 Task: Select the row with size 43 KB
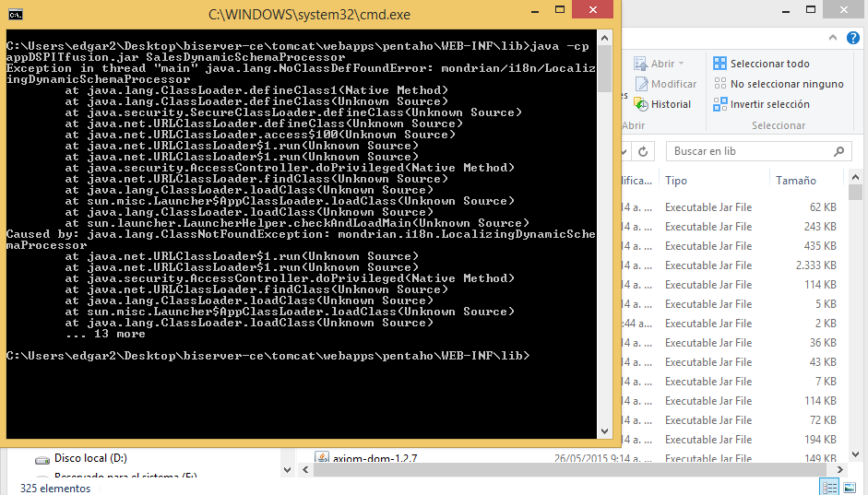pos(734,362)
